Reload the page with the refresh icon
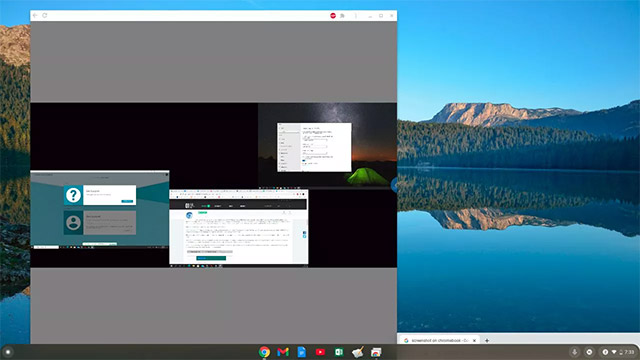The height and width of the screenshot is (360, 640). (x=45, y=16)
